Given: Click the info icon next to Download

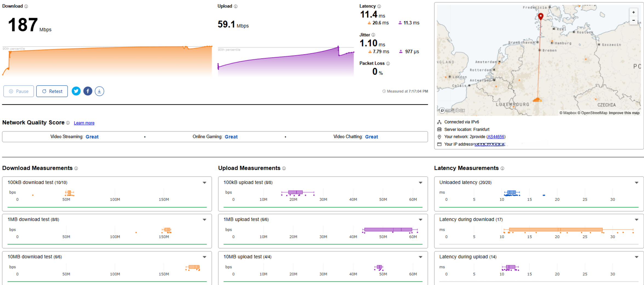Looking at the screenshot, I should tap(26, 6).
